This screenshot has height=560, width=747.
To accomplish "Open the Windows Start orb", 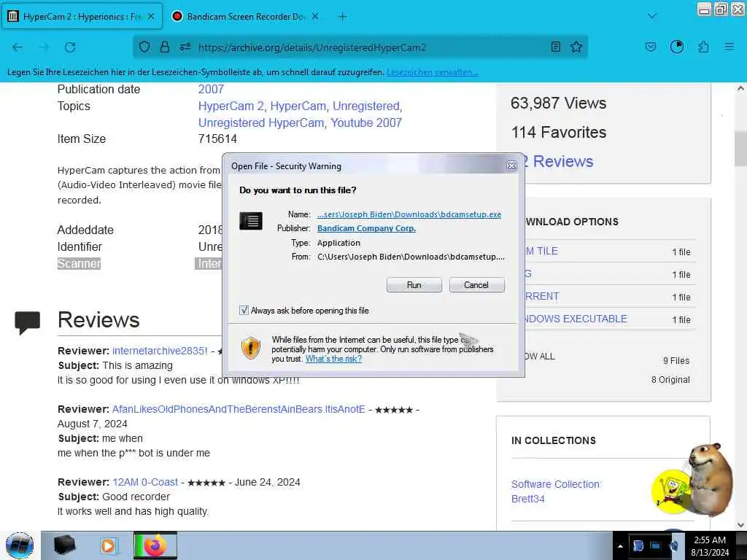I will [x=20, y=545].
